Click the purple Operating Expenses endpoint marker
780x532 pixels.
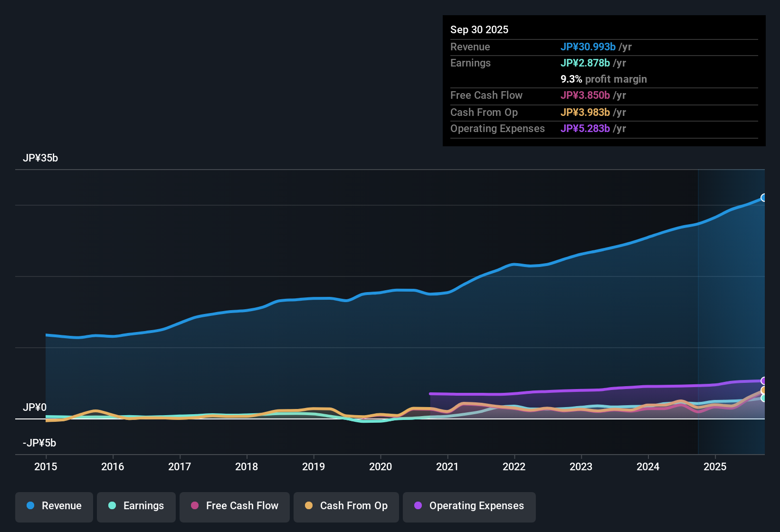pyautogui.click(x=764, y=381)
